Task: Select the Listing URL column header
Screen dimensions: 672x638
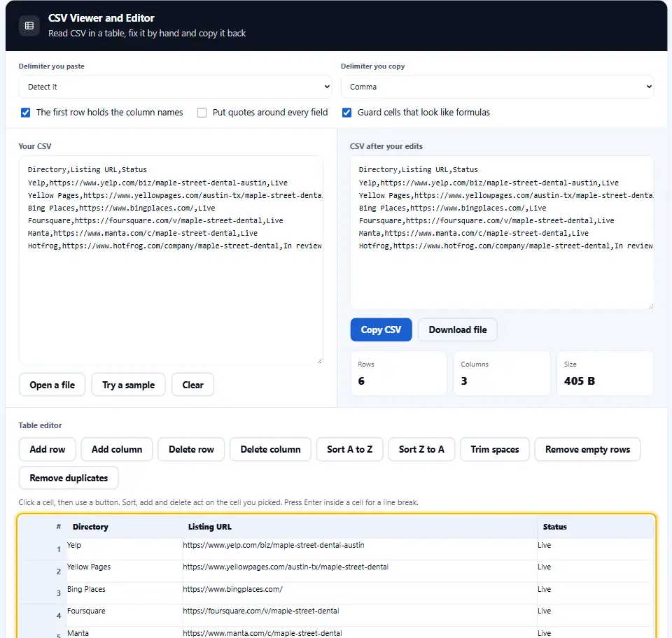Action: coord(360,527)
